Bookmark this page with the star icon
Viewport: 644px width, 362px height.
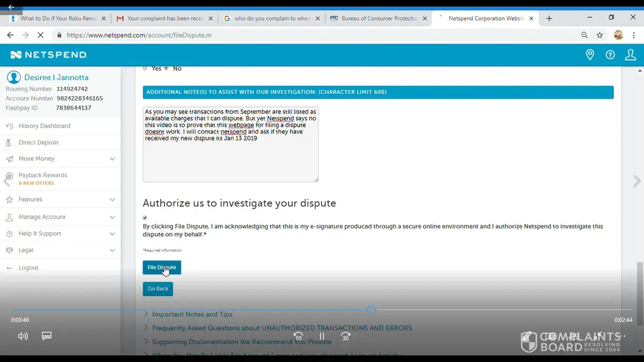tap(600, 35)
